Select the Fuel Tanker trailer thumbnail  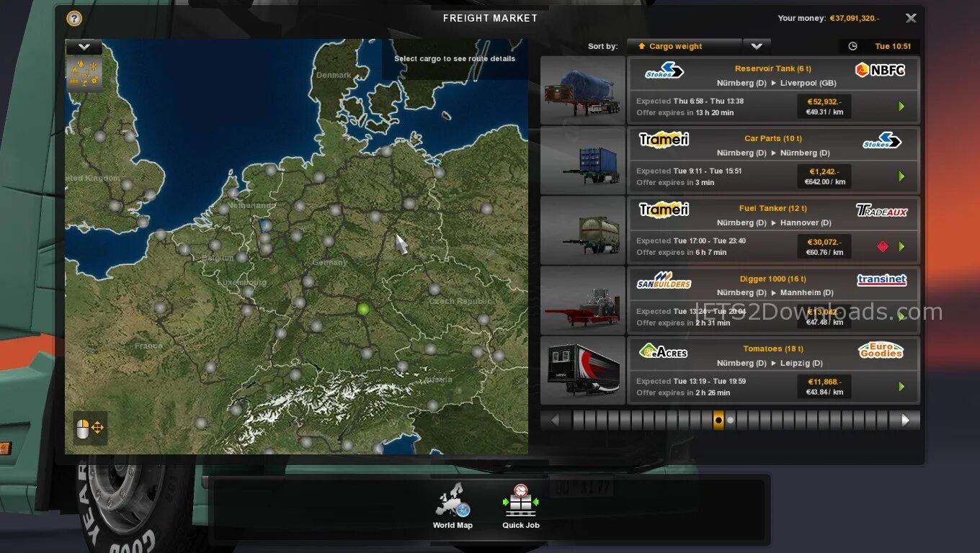pyautogui.click(x=583, y=230)
